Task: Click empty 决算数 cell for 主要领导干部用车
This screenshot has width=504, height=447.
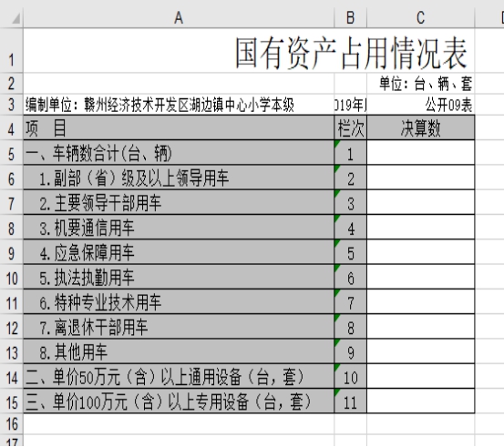Action: coord(421,203)
